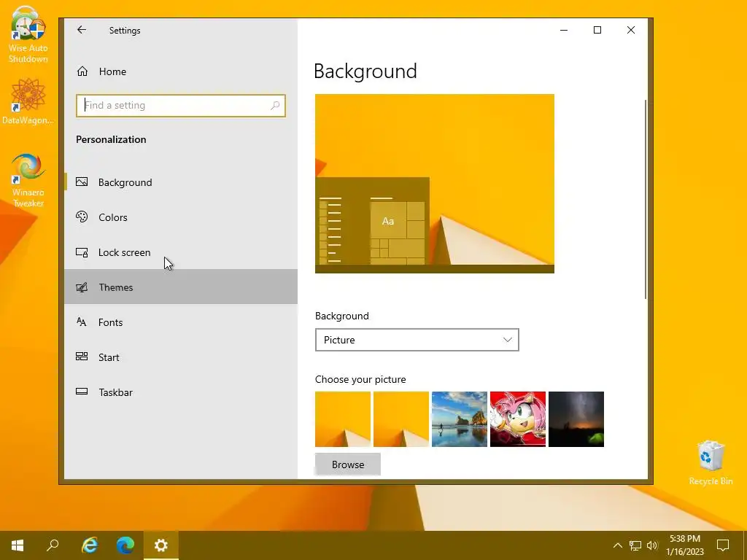The image size is (747, 560).
Task: Click the Taskbar sidebar icon
Action: pyautogui.click(x=82, y=392)
